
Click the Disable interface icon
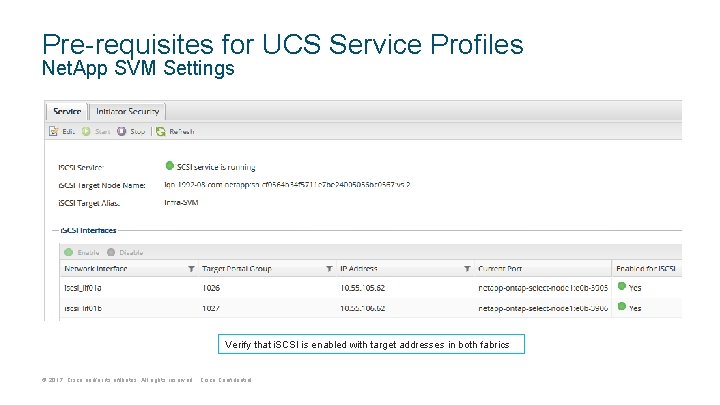pos(111,253)
